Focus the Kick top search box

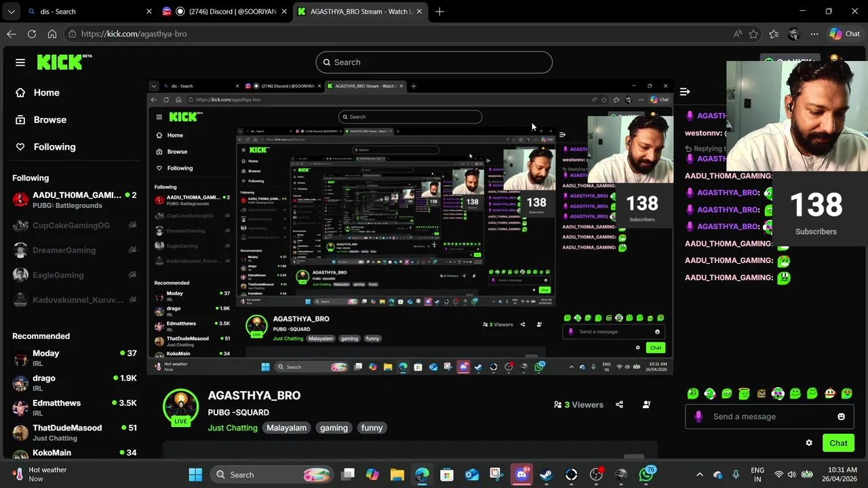coord(434,62)
